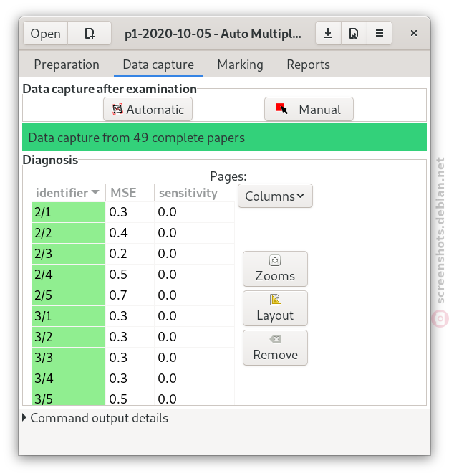Start Automatic data capture

click(x=148, y=109)
